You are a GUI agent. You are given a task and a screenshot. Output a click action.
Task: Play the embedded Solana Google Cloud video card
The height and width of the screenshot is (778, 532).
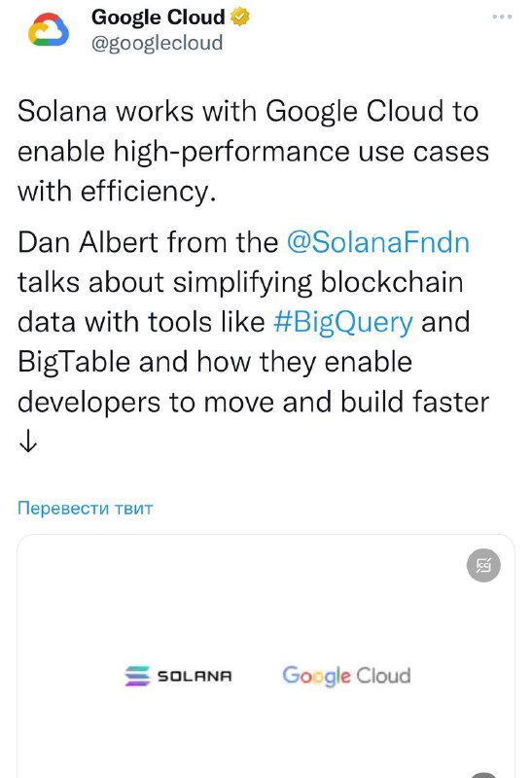[266, 655]
